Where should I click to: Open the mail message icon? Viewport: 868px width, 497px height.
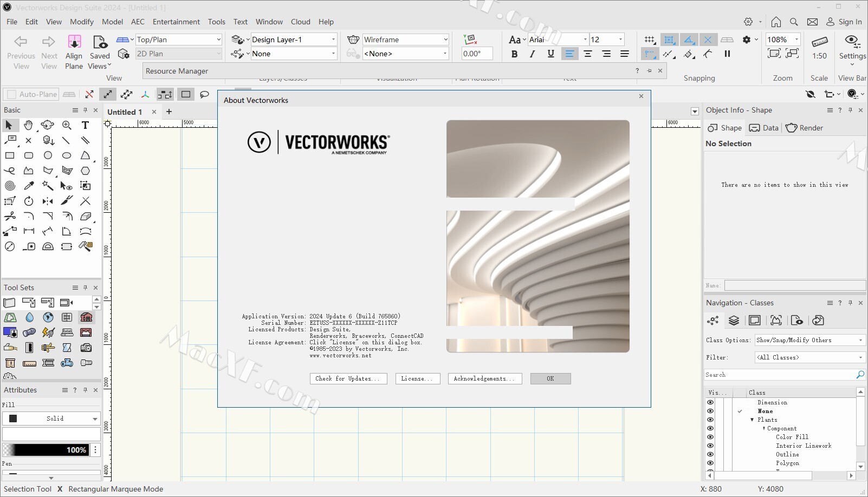(x=812, y=22)
